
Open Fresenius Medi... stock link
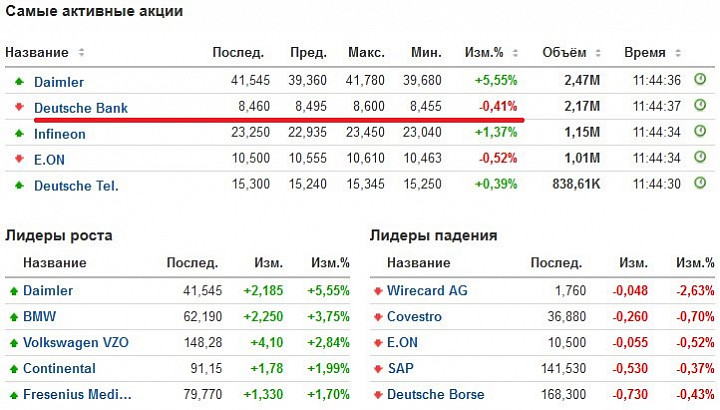(x=77, y=394)
